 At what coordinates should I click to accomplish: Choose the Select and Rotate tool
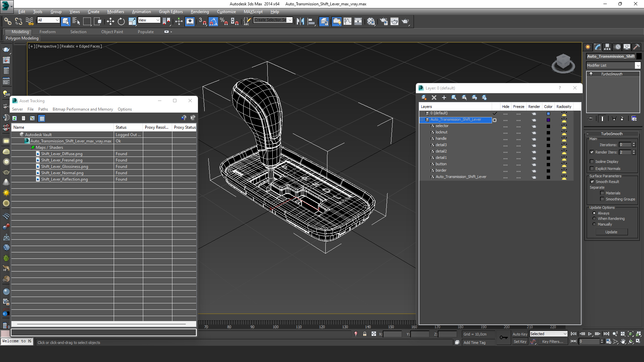tap(121, 21)
